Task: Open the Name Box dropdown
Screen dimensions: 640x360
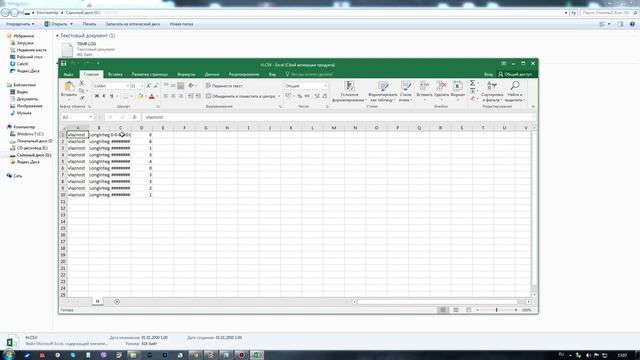Action: point(91,117)
